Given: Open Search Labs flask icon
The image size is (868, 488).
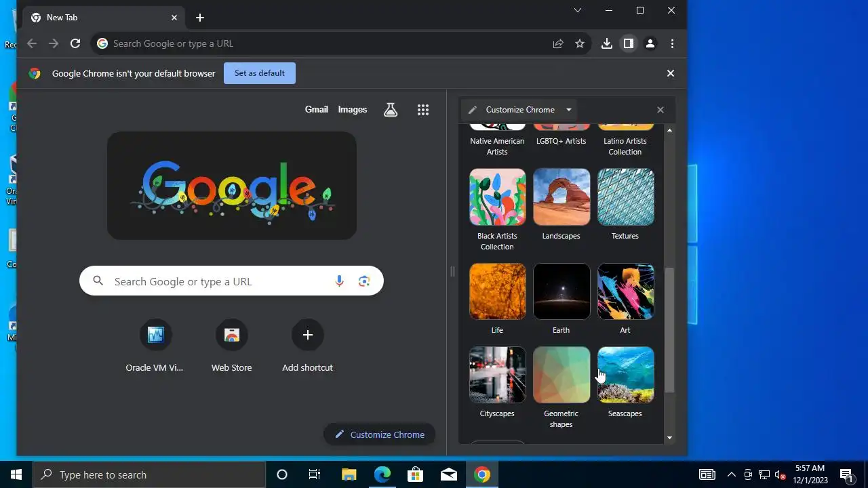Looking at the screenshot, I should pyautogui.click(x=391, y=110).
